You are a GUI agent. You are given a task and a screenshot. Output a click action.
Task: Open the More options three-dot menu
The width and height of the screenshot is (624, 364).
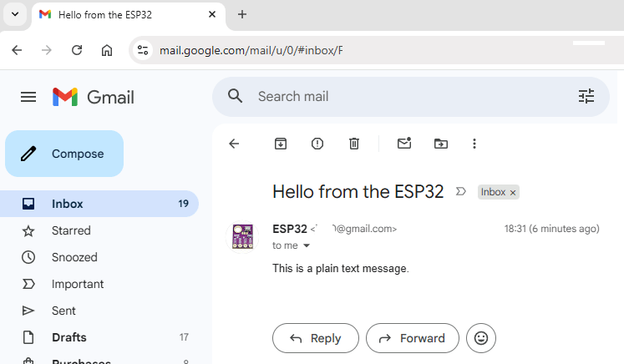474,144
